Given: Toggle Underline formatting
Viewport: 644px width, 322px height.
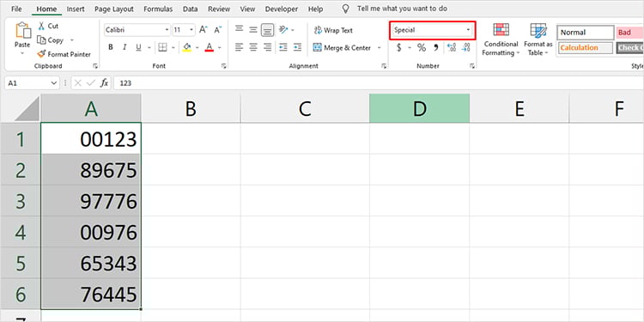Looking at the screenshot, I should pyautogui.click(x=138, y=47).
